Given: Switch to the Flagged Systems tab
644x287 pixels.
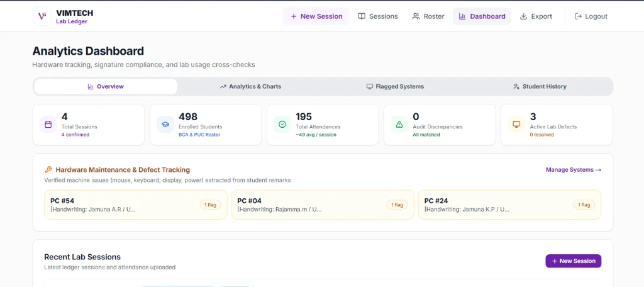Looking at the screenshot, I should click(395, 86).
